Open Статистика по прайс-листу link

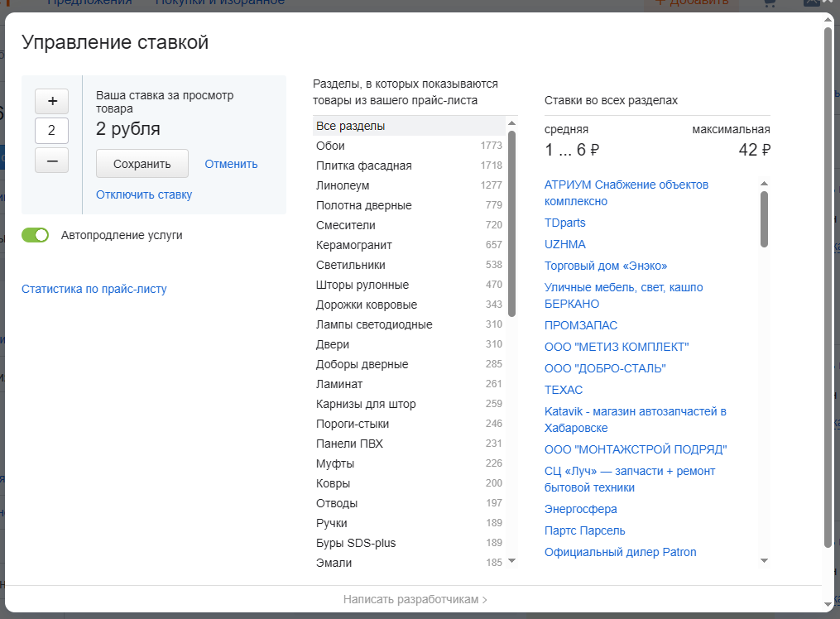click(94, 289)
